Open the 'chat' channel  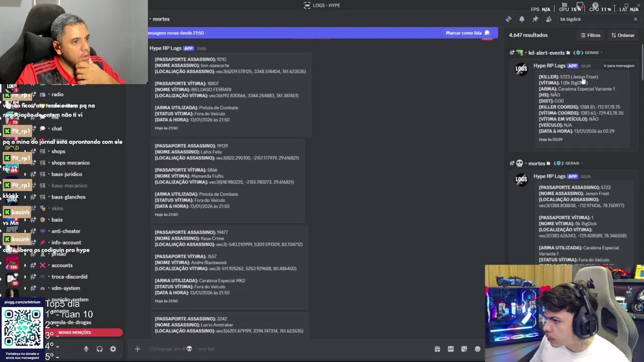(56, 129)
